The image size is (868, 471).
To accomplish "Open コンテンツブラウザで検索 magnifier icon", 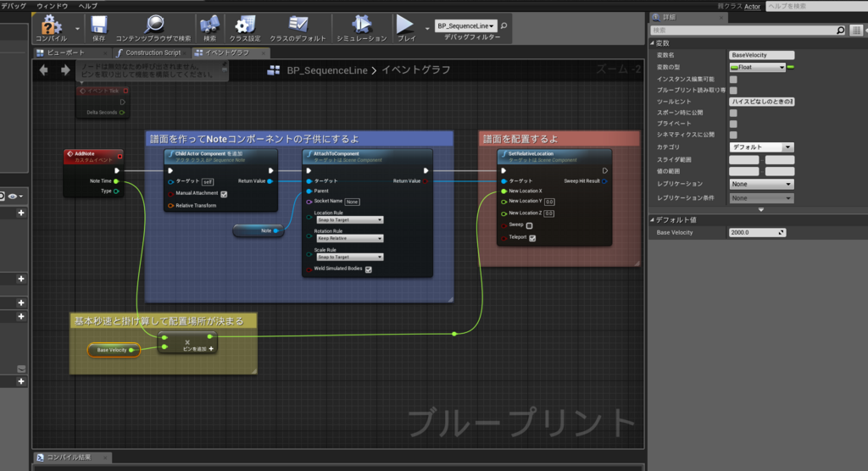I will click(153, 25).
